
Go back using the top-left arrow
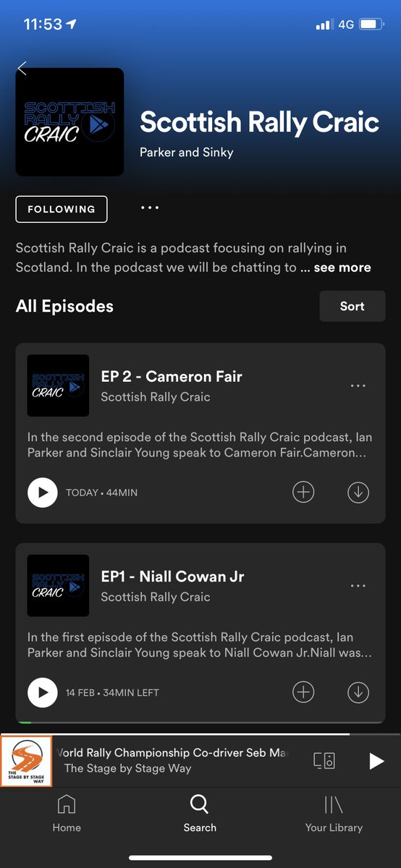tap(22, 69)
